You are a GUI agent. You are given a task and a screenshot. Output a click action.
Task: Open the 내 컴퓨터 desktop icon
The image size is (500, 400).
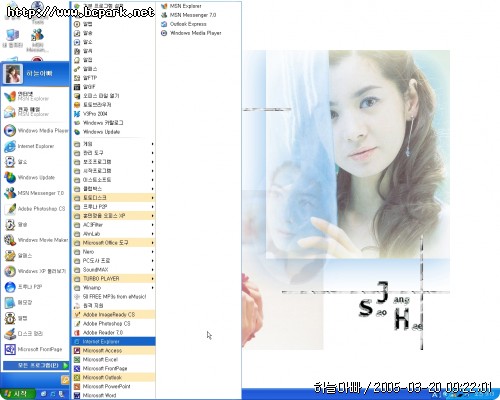pos(12,38)
